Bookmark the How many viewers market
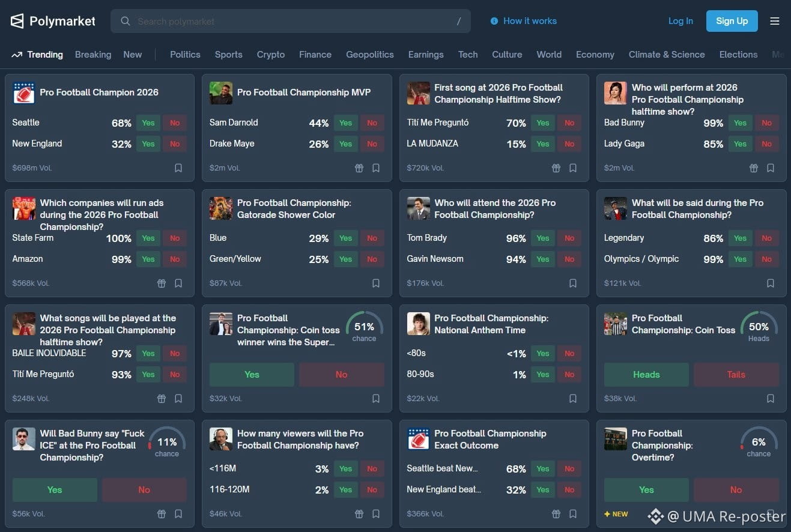The image size is (791, 532). (376, 514)
